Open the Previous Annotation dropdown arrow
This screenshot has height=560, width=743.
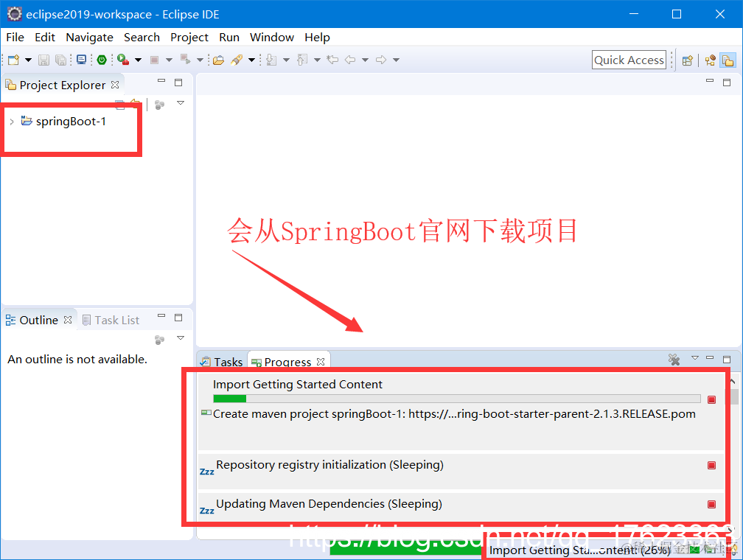tap(317, 60)
